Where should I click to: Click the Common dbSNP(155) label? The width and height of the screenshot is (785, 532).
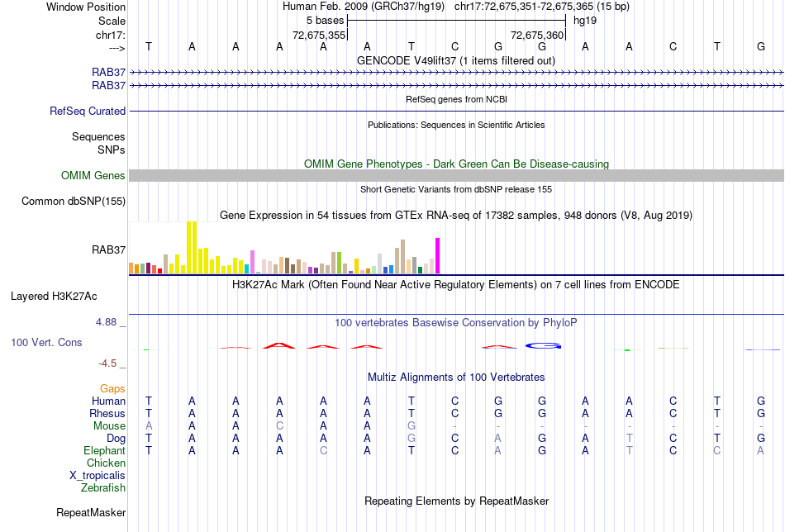74,202
